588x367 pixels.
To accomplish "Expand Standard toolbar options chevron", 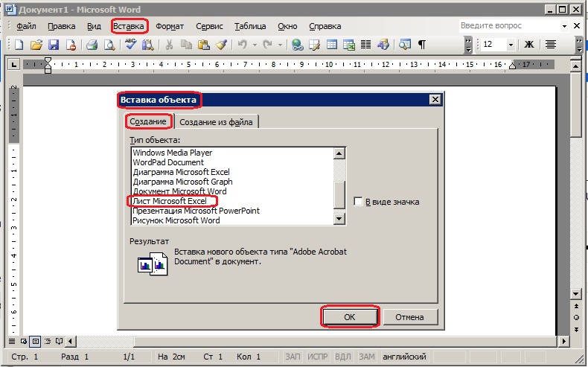I will [x=468, y=45].
